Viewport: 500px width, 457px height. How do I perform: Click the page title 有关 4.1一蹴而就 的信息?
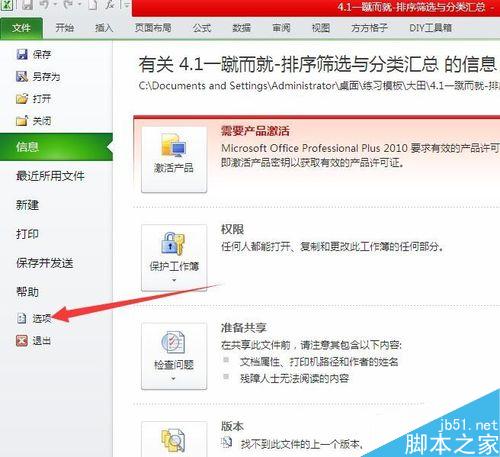[x=318, y=64]
